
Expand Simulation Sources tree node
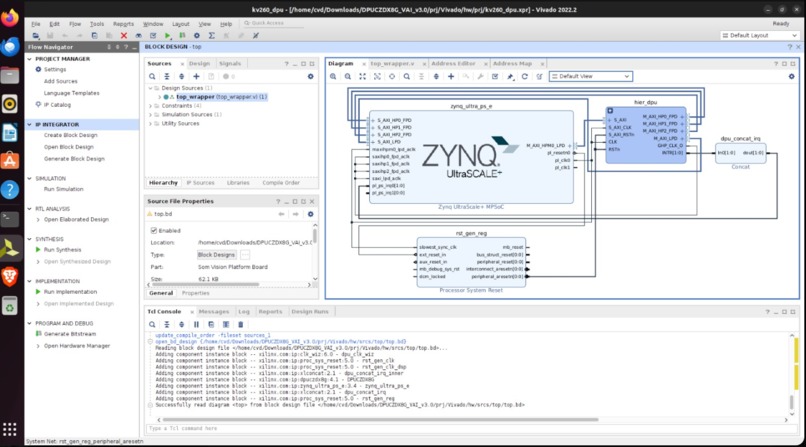[151, 115]
